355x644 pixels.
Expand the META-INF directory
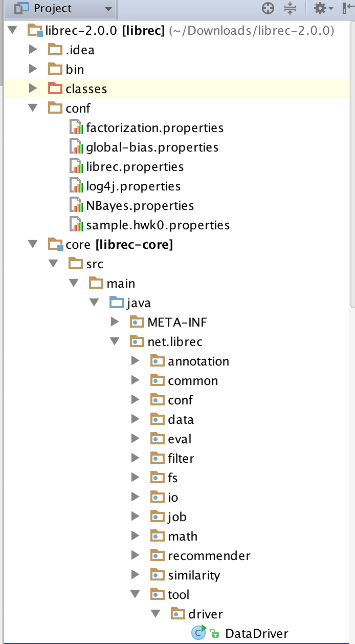pyautogui.click(x=115, y=321)
